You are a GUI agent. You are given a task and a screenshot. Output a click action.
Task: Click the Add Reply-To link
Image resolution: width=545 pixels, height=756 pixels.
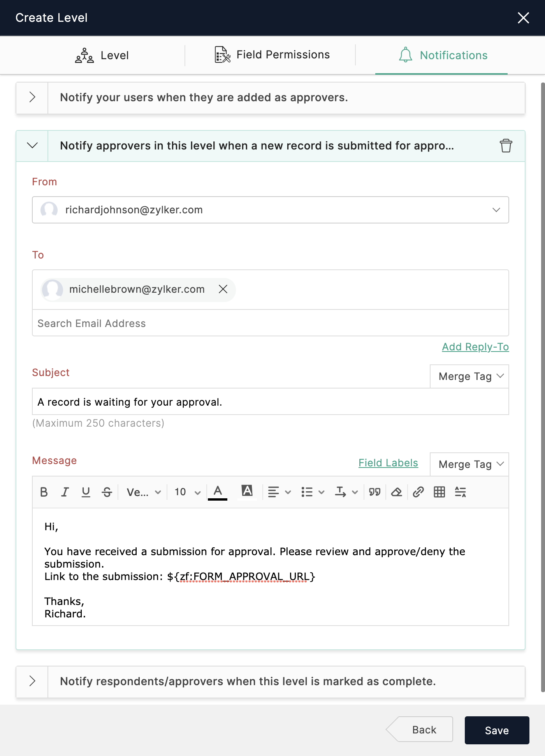tap(475, 347)
